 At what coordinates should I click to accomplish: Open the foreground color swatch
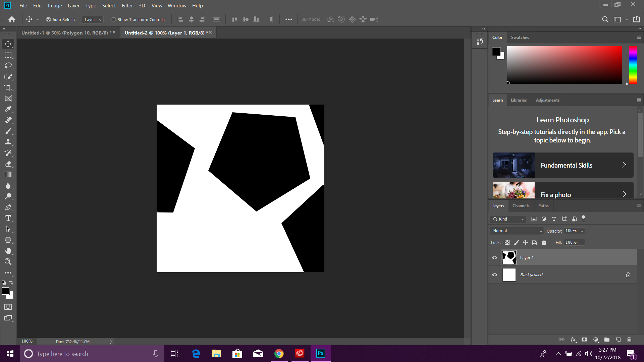[x=6, y=291]
